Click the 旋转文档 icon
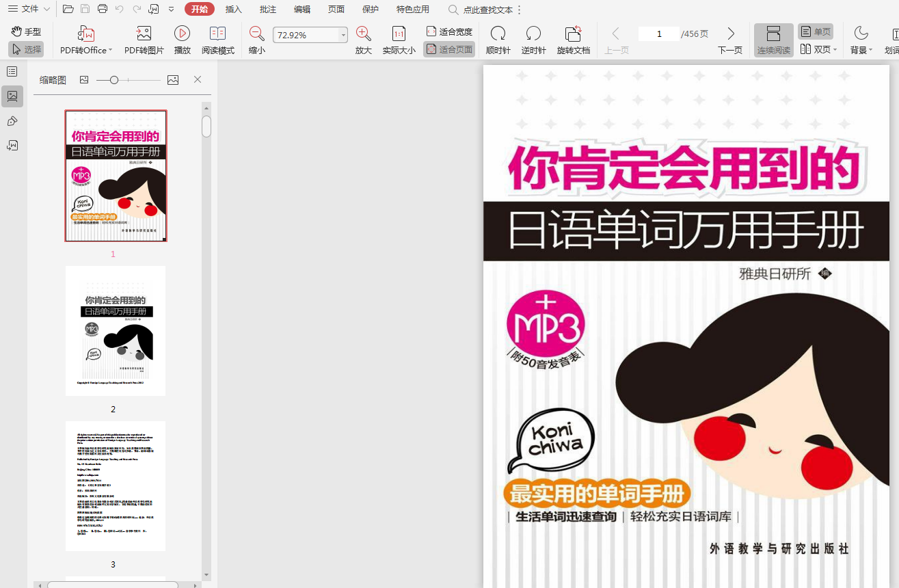The height and width of the screenshot is (588, 899). tap(573, 34)
